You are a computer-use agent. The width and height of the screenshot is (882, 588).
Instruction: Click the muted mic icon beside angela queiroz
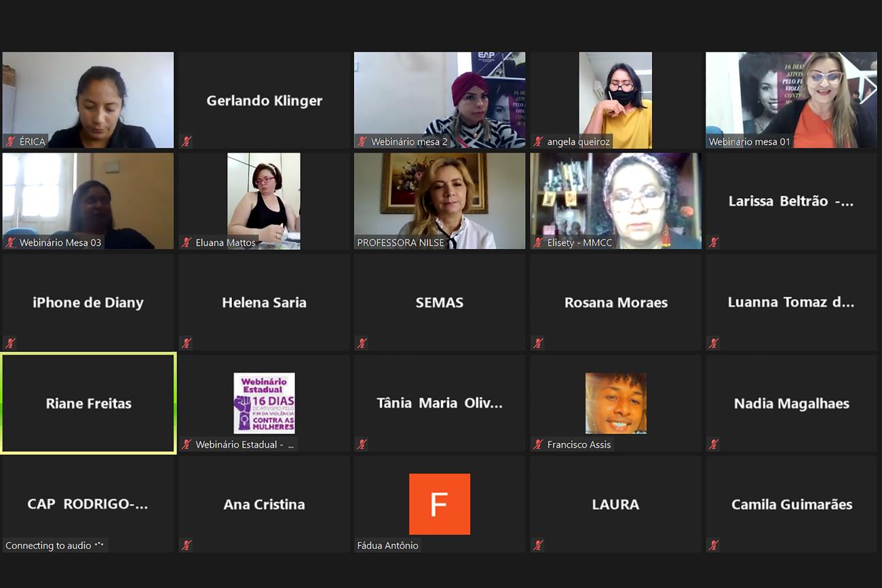tap(538, 142)
